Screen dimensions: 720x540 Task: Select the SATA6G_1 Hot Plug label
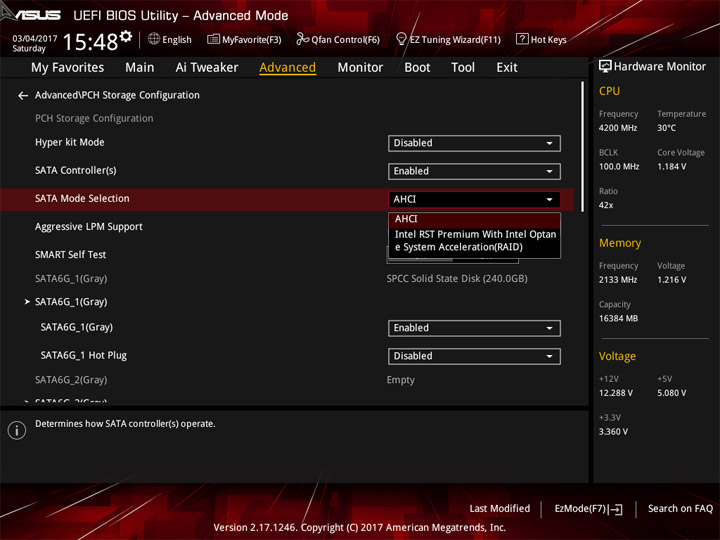[84, 355]
